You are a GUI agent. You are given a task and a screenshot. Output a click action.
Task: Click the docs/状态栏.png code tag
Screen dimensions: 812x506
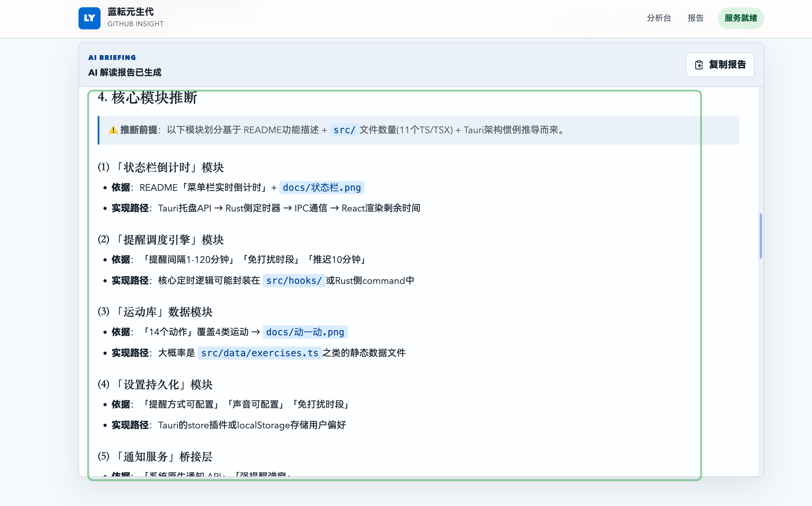322,187
